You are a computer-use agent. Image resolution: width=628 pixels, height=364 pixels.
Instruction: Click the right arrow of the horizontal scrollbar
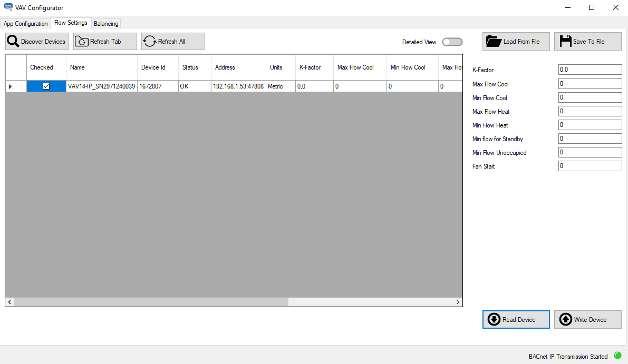458,302
